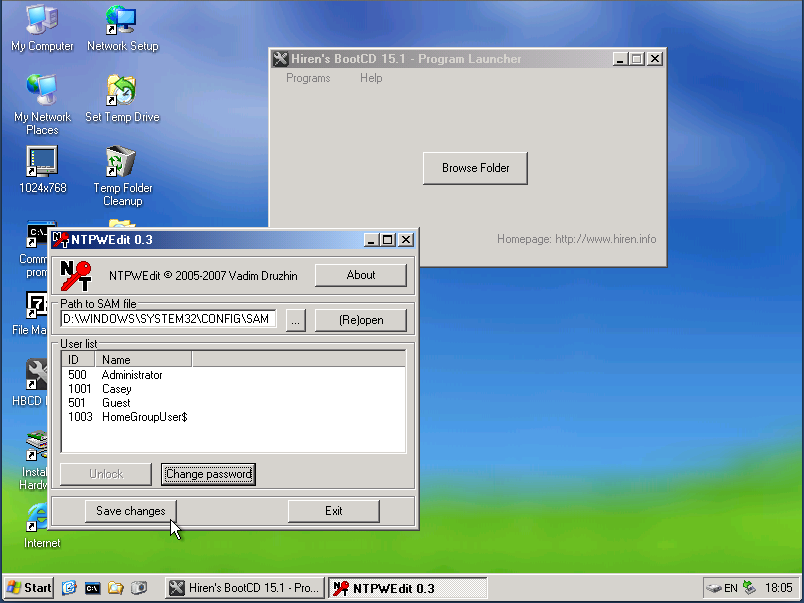Open the Help menu
The image size is (804, 603).
click(371, 78)
